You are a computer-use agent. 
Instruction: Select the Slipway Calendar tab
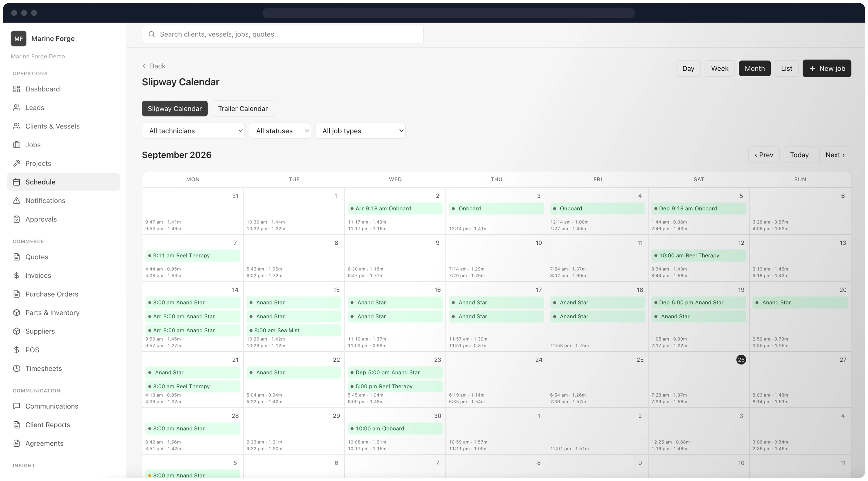[x=174, y=109]
